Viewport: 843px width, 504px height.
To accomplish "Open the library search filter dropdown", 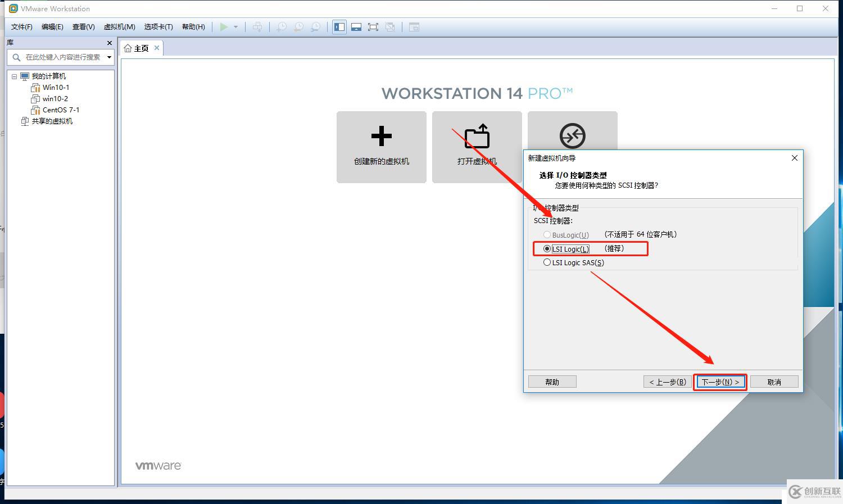I will [109, 57].
